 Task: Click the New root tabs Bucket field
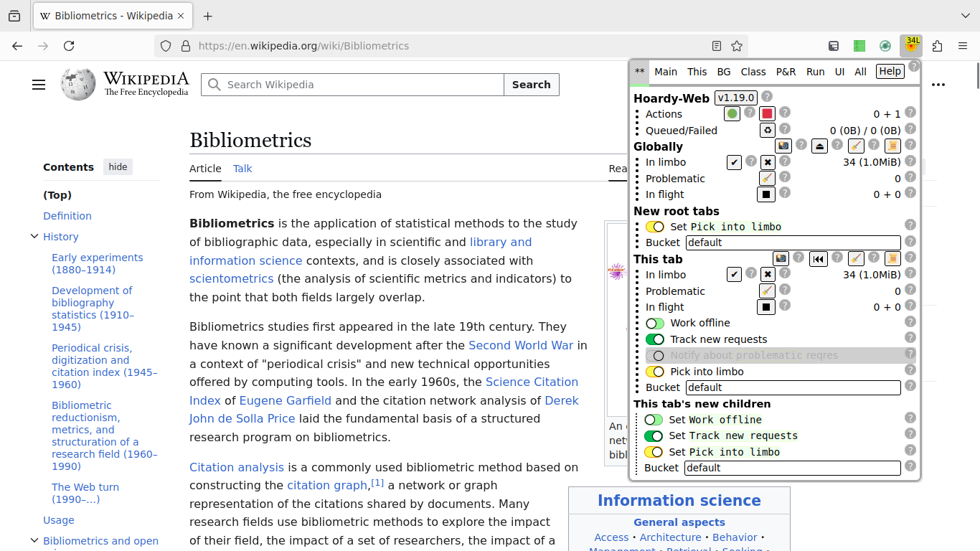click(x=793, y=242)
